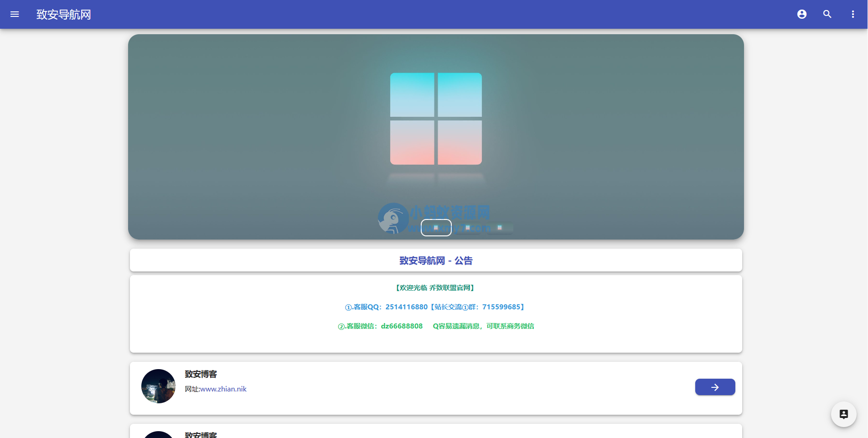Select the first carousel slide thumbnail

click(x=436, y=228)
